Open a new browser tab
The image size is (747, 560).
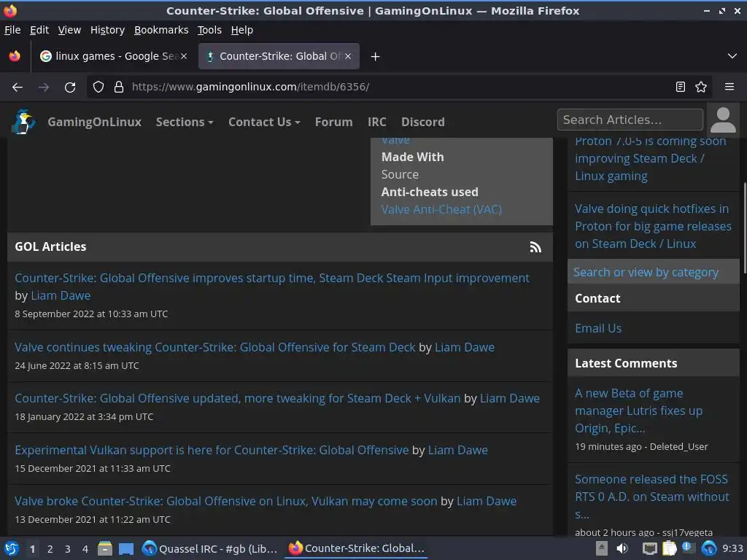(x=375, y=57)
